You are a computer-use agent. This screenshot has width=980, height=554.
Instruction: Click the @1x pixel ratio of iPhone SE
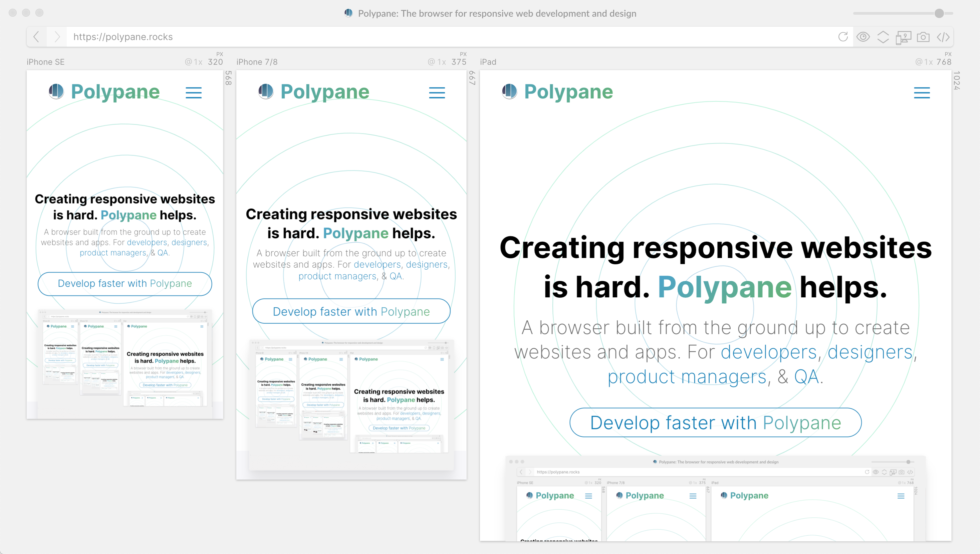(x=194, y=62)
